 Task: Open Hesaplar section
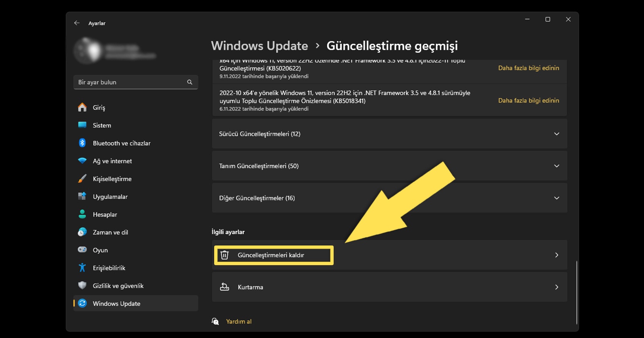pyautogui.click(x=136, y=214)
